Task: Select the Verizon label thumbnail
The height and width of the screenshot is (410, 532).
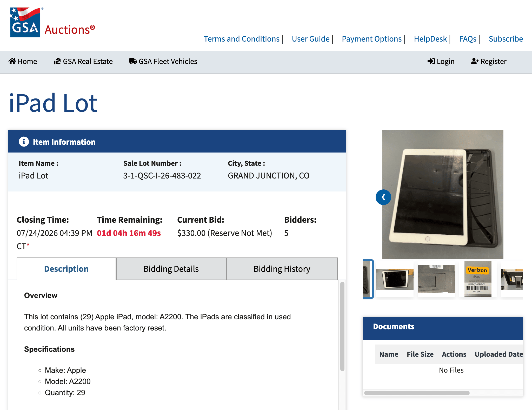Action: [478, 279]
